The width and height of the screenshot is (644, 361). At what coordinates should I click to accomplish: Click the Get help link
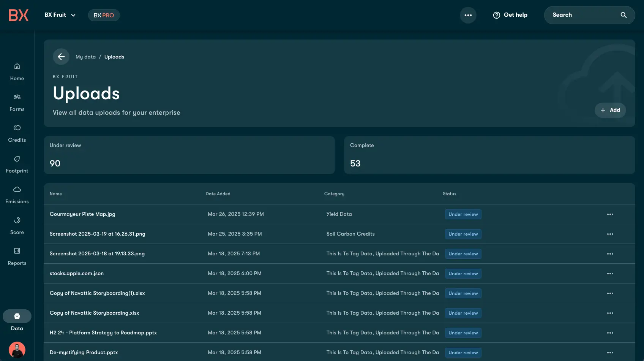[510, 15]
